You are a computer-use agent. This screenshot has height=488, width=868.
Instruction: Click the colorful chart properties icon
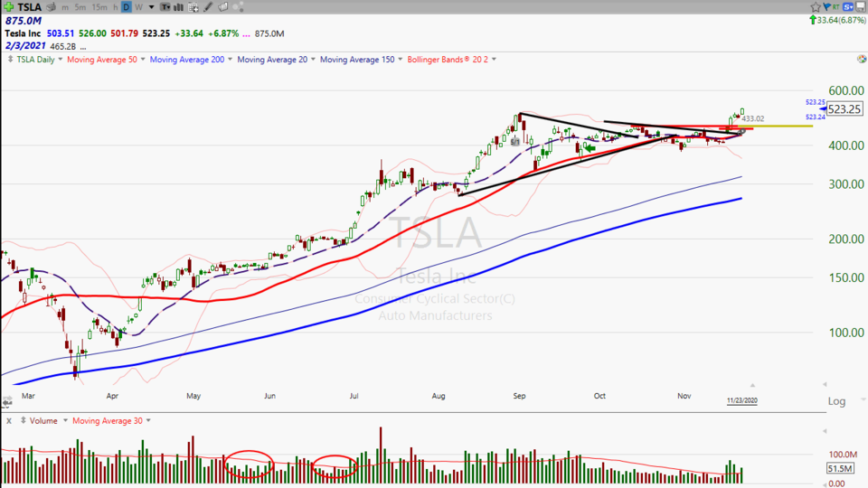point(862,59)
